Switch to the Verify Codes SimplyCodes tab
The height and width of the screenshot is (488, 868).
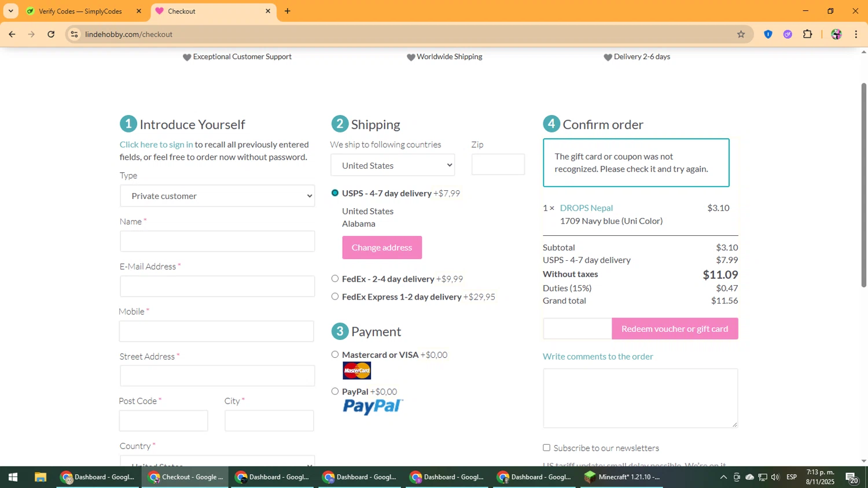click(80, 11)
